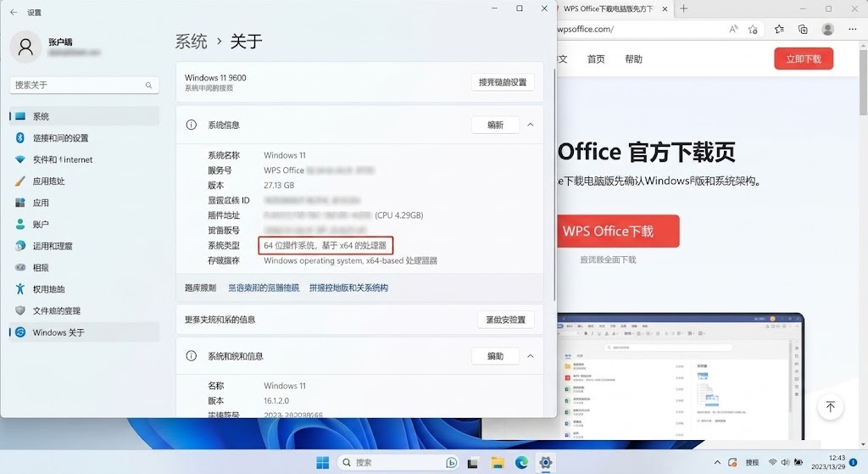
Task: Open the Windows Start menu
Action: [322, 462]
